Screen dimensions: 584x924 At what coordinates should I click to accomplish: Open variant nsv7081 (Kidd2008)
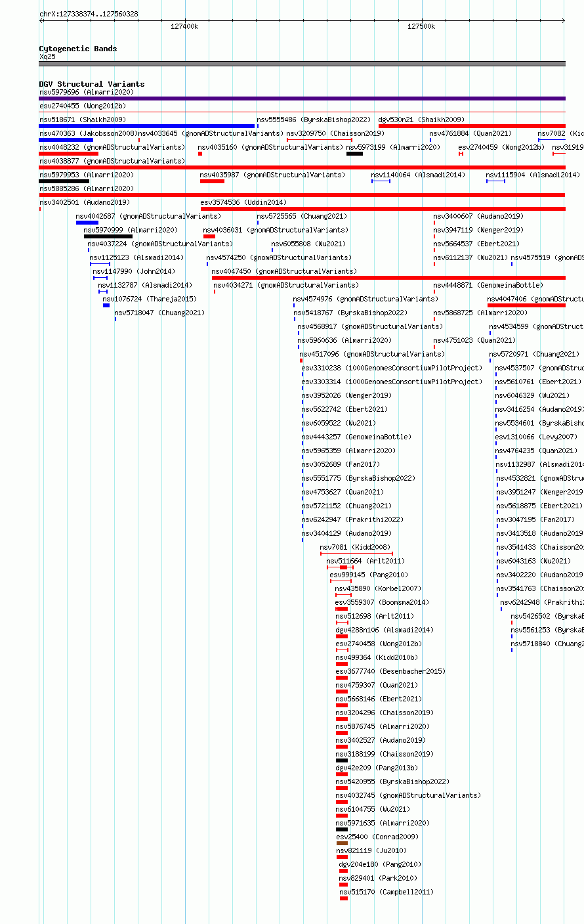(355, 547)
